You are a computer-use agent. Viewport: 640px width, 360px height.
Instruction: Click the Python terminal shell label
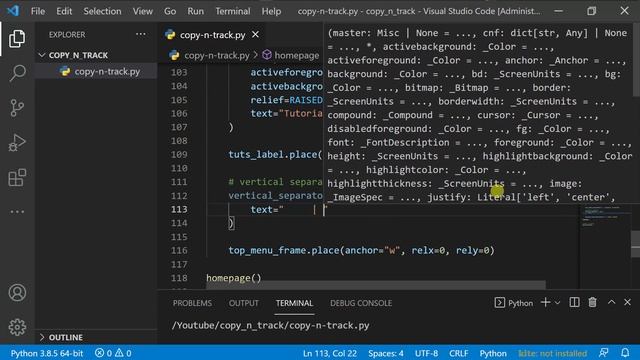(x=514, y=303)
